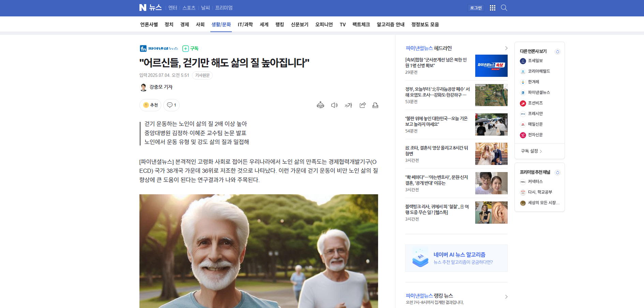Open the comments bubble showing 1
644x308 pixels.
(x=171, y=105)
